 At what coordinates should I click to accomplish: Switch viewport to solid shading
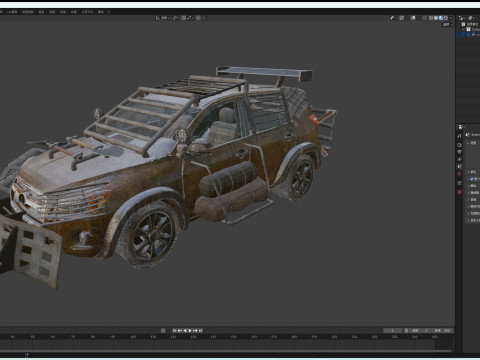pos(436,18)
